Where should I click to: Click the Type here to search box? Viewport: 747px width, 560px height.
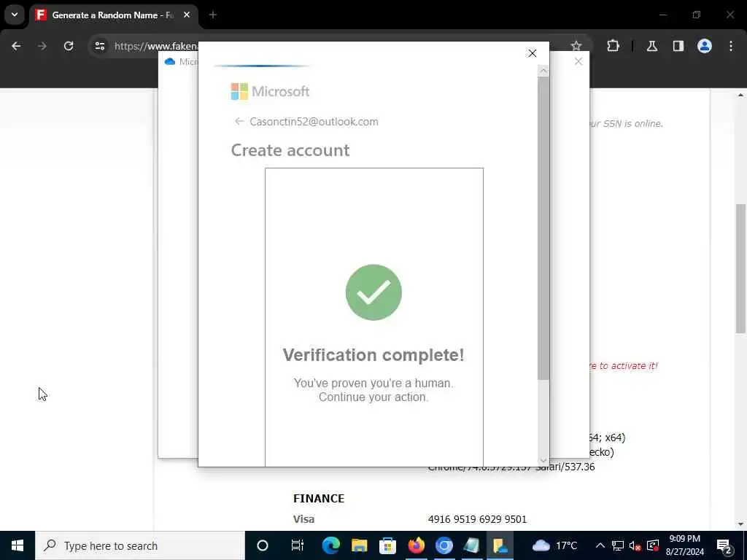pos(140,545)
